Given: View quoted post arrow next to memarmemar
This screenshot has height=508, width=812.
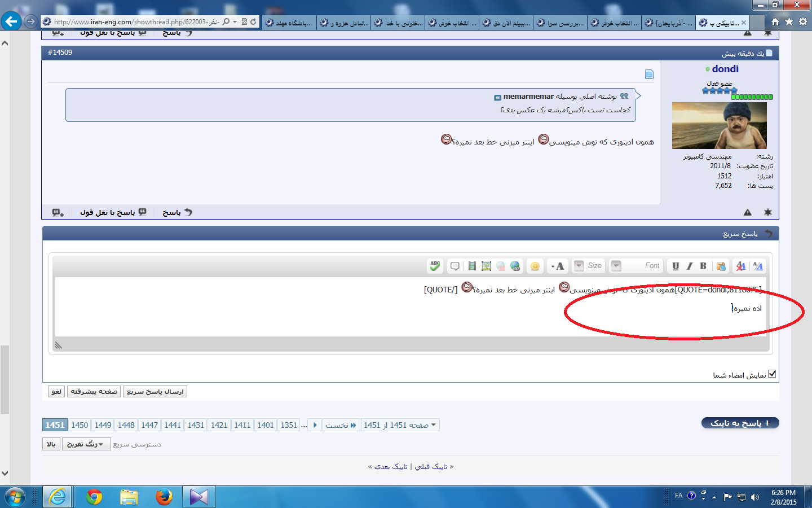Looking at the screenshot, I should click(x=497, y=97).
